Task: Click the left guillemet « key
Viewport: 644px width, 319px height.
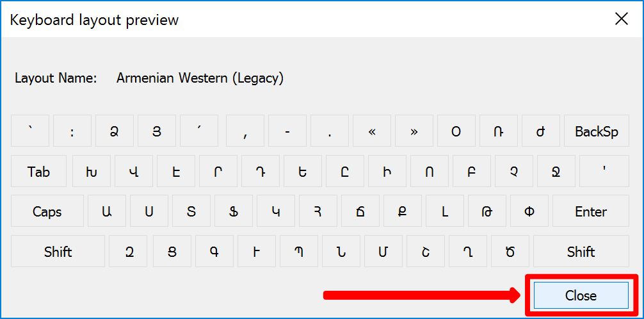Action: 372,132
